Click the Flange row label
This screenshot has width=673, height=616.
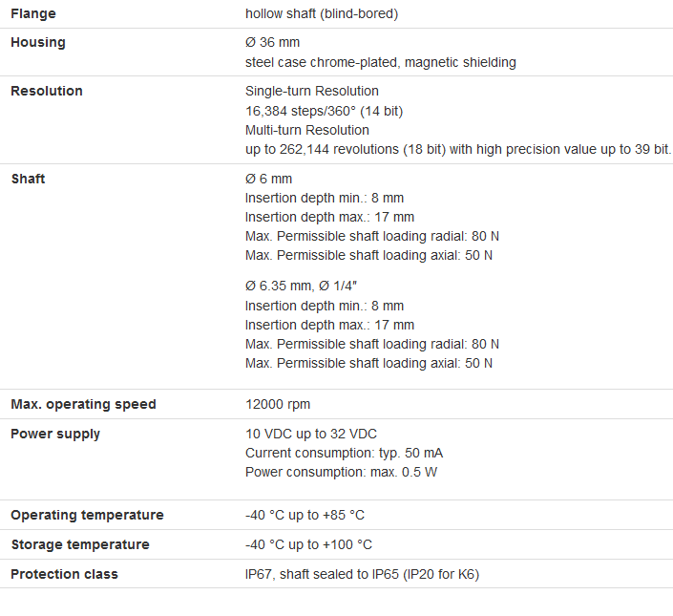click(32, 13)
